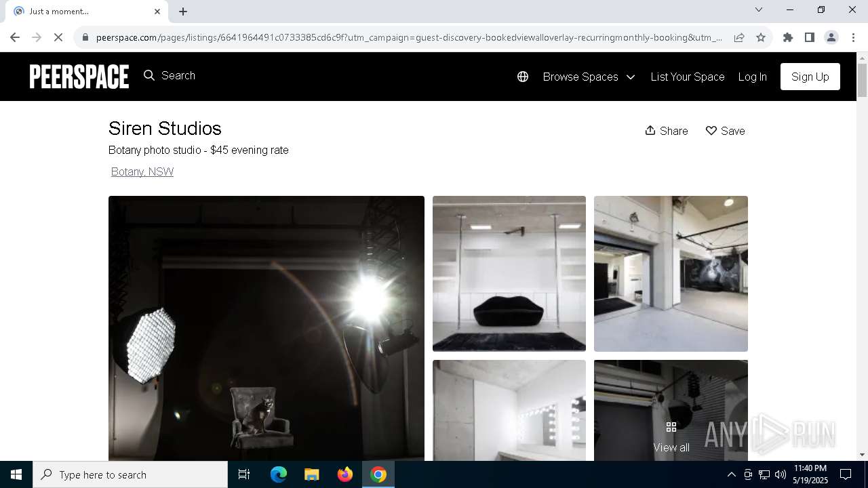Viewport: 868px width, 488px height.
Task: Open File Explorer from the taskbar
Action: tap(311, 474)
